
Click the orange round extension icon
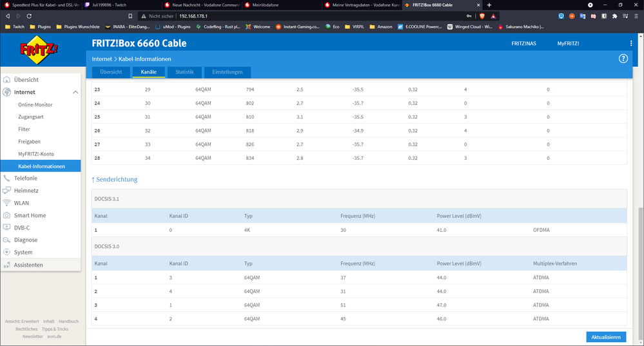(572, 16)
